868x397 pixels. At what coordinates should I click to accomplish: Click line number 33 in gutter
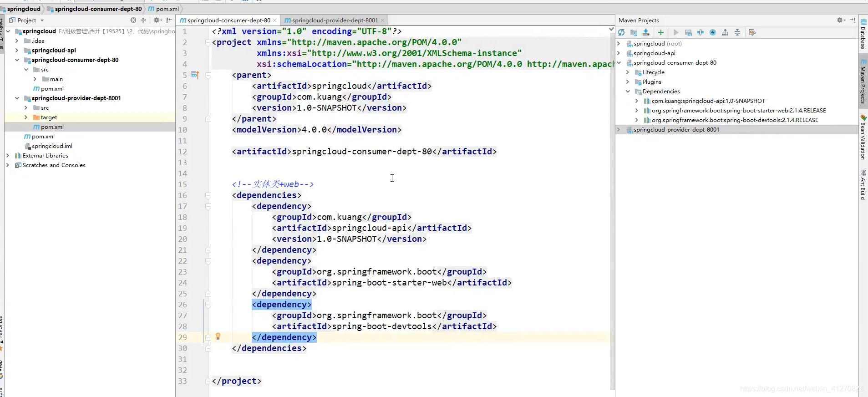point(183,381)
